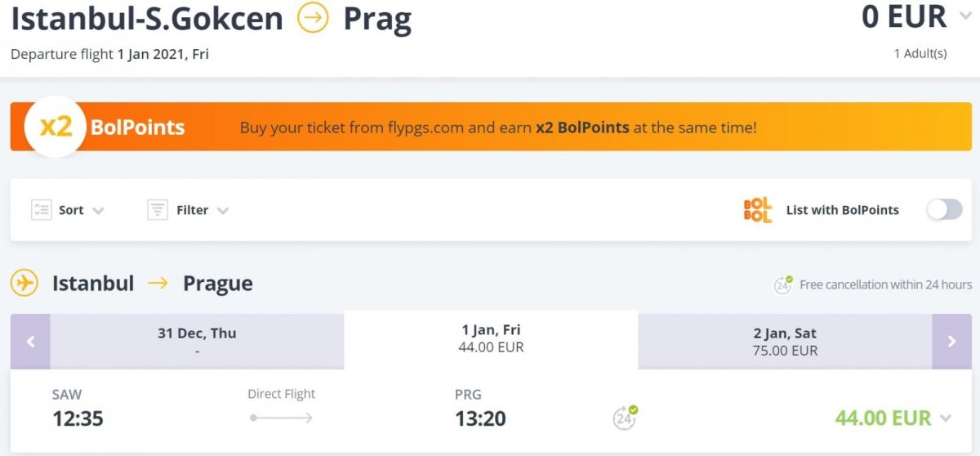980x456 pixels.
Task: Click the Filter funnel icon
Action: coord(158,210)
